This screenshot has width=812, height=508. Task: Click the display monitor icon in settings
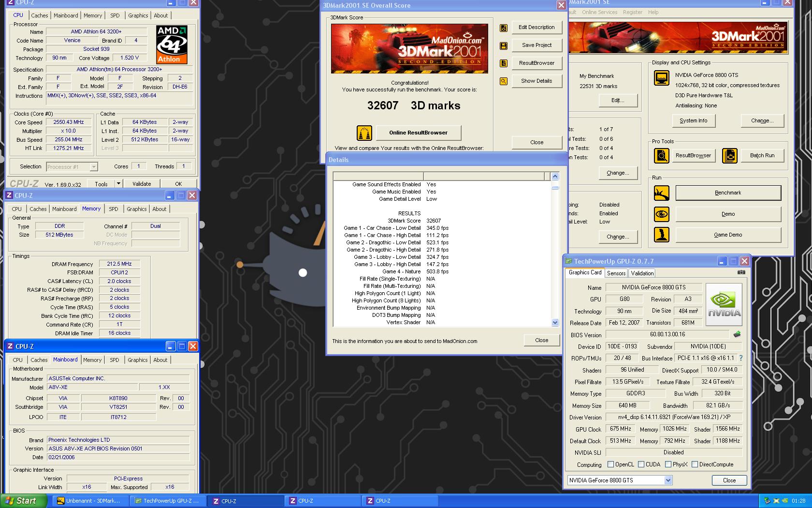click(x=662, y=77)
